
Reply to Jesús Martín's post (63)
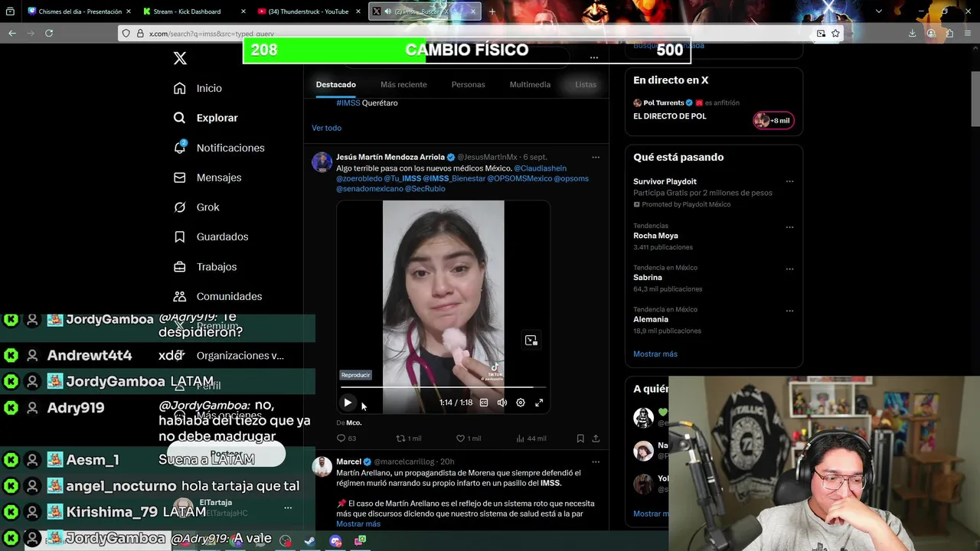[x=346, y=439]
